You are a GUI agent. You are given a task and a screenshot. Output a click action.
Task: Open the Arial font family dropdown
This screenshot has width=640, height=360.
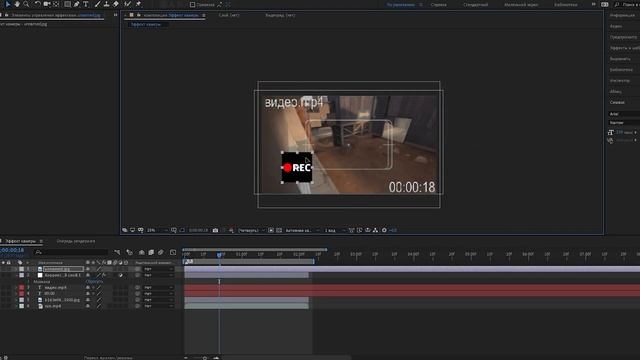click(624, 114)
